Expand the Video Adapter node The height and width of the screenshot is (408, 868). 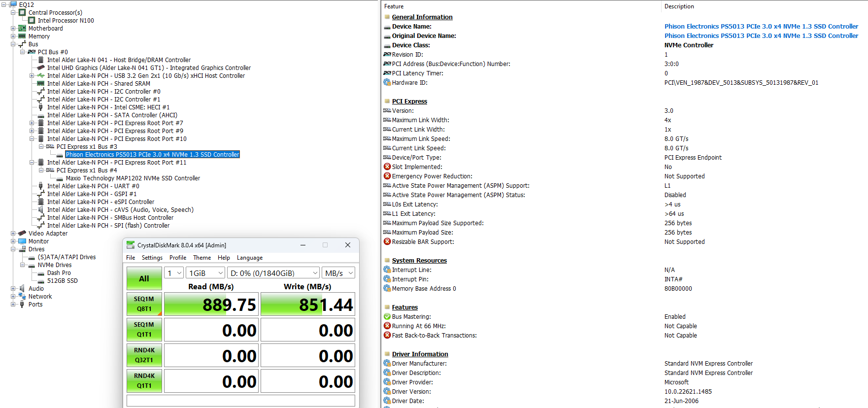pos(13,233)
